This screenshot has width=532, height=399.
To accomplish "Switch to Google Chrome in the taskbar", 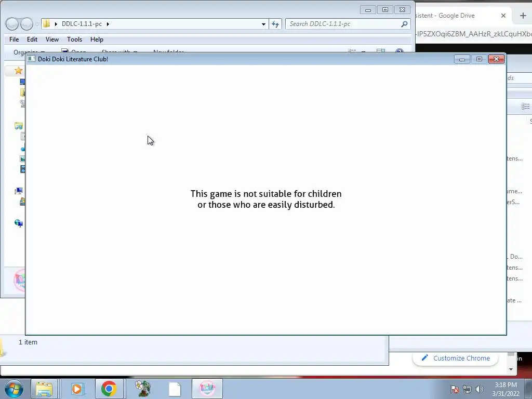I will (109, 389).
